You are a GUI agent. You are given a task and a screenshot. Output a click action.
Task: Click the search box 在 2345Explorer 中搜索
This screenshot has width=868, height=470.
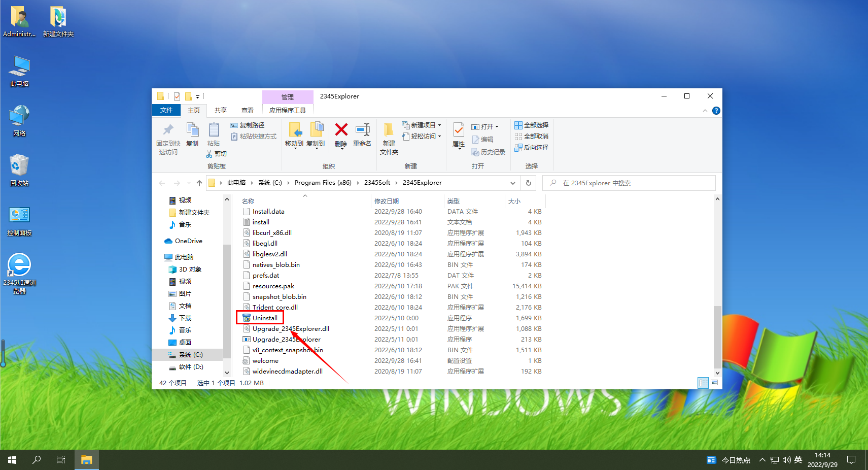pos(629,183)
